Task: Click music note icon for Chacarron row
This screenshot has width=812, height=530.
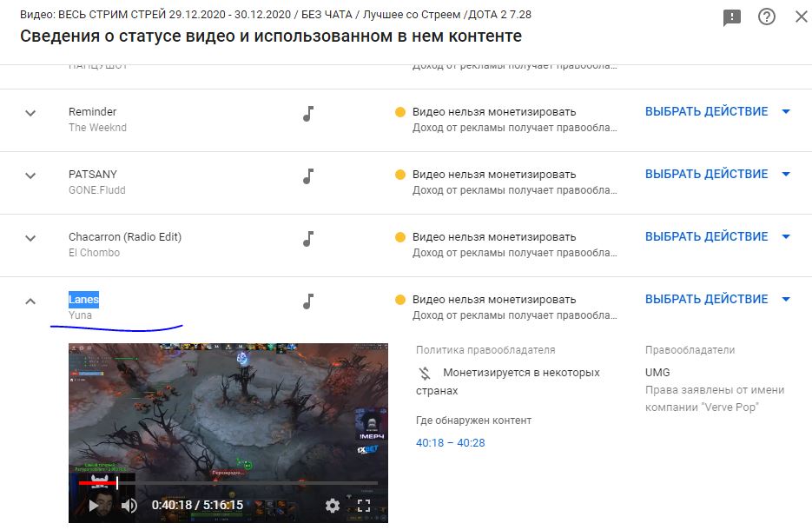Action: 308,239
